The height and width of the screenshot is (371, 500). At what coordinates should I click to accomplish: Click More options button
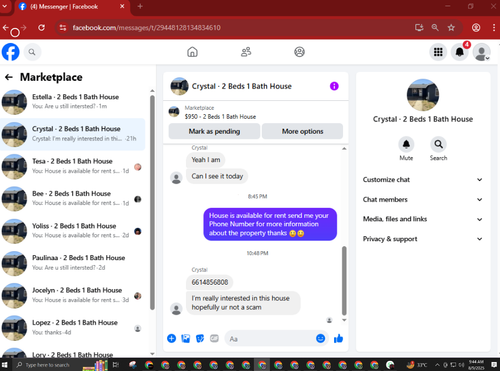click(302, 131)
